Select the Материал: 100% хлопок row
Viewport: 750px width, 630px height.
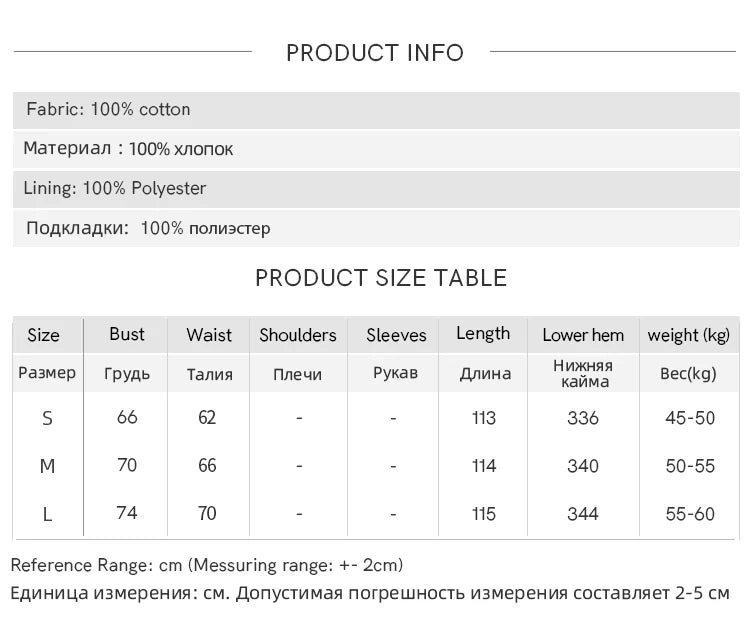point(376,149)
